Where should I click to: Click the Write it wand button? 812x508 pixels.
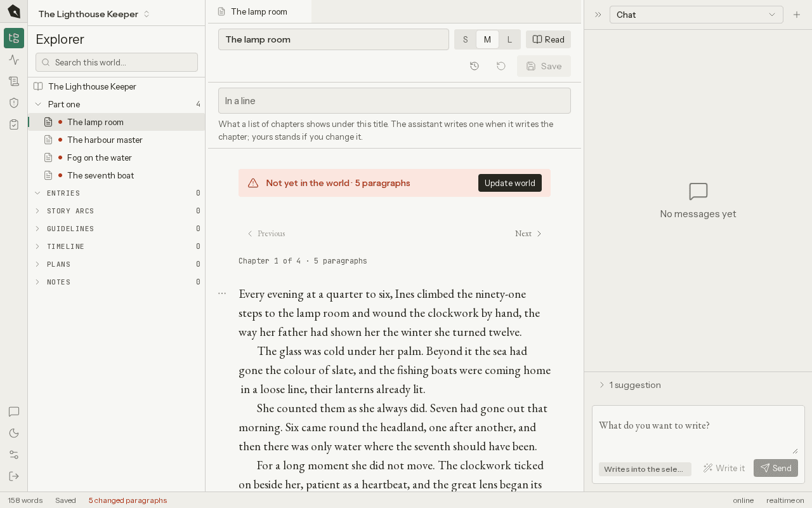(x=724, y=468)
